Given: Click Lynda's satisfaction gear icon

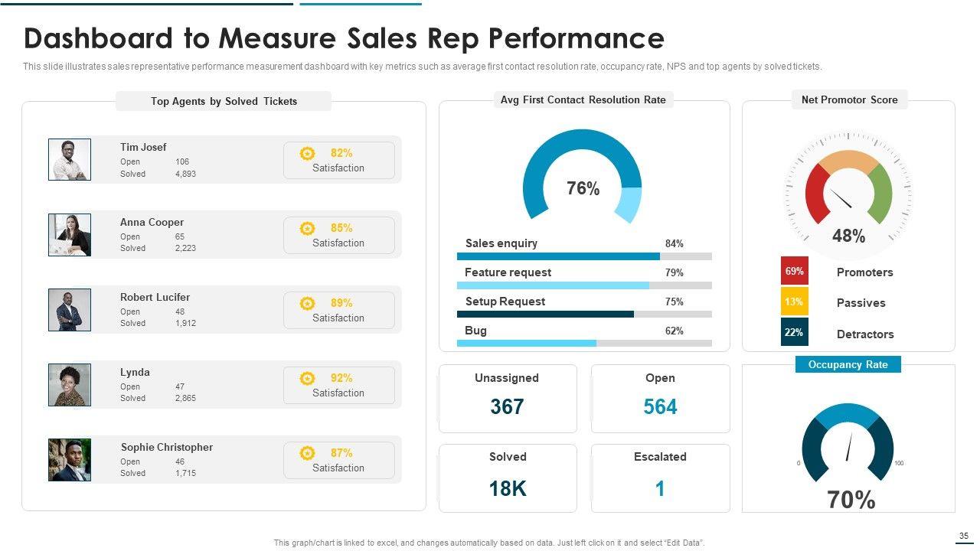Looking at the screenshot, I should click(307, 378).
